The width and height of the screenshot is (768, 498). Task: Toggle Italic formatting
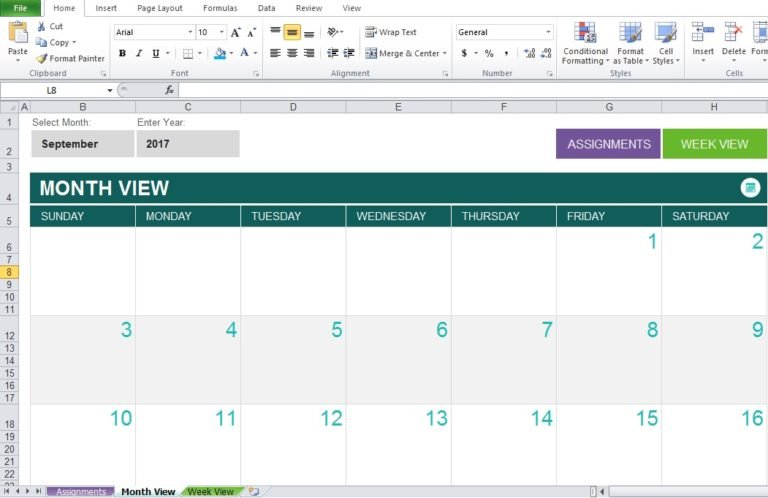click(x=138, y=54)
